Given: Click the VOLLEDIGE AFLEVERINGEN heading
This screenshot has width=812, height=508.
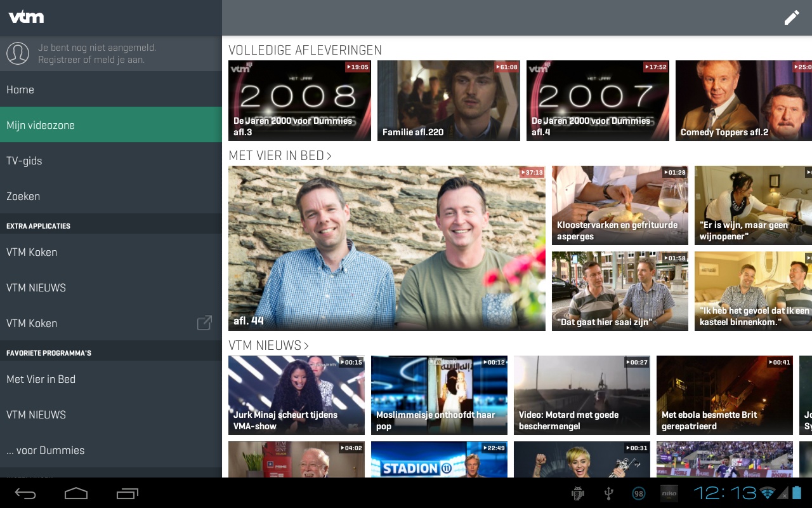Looking at the screenshot, I should [305, 50].
